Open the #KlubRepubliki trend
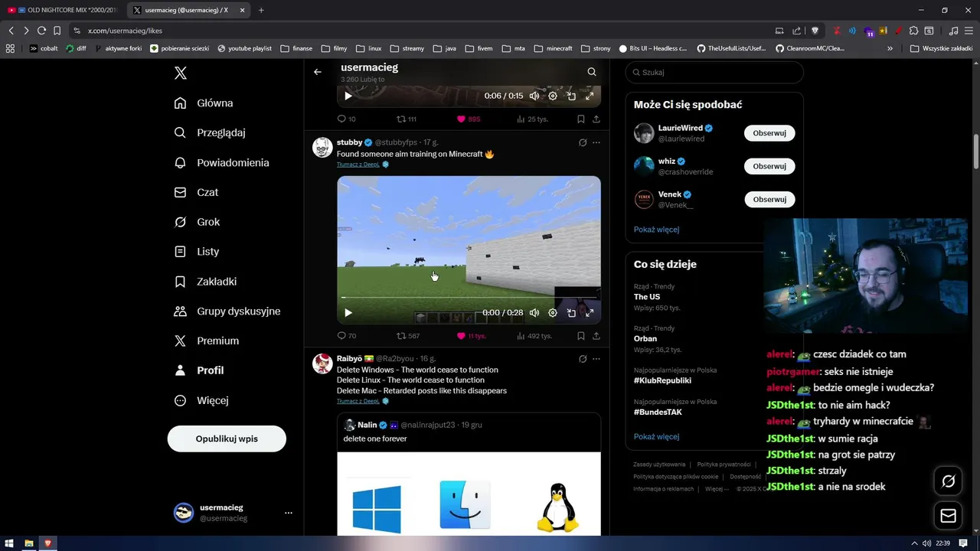 pos(662,380)
